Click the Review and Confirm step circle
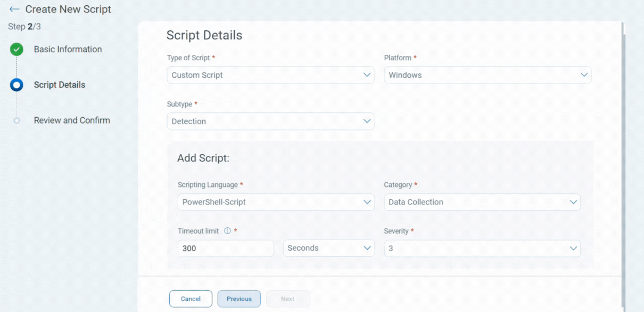Screen dimensions: 644x312 tap(16, 121)
